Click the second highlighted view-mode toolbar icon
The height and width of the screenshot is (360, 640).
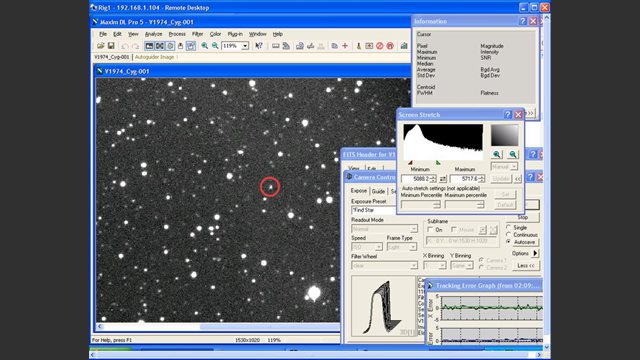(x=160, y=46)
